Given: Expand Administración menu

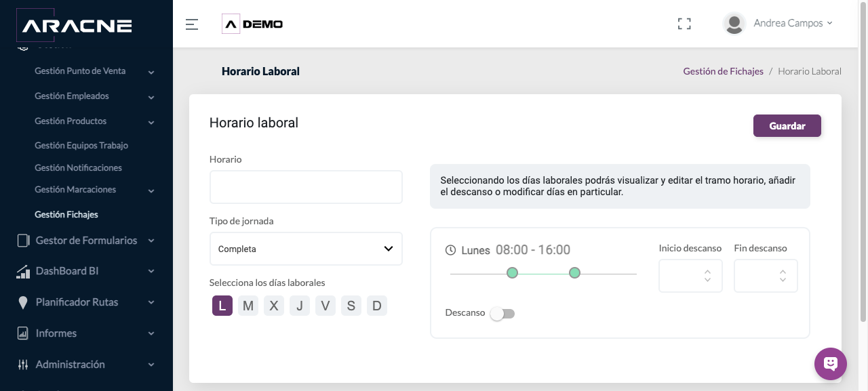Looking at the screenshot, I should (151, 365).
